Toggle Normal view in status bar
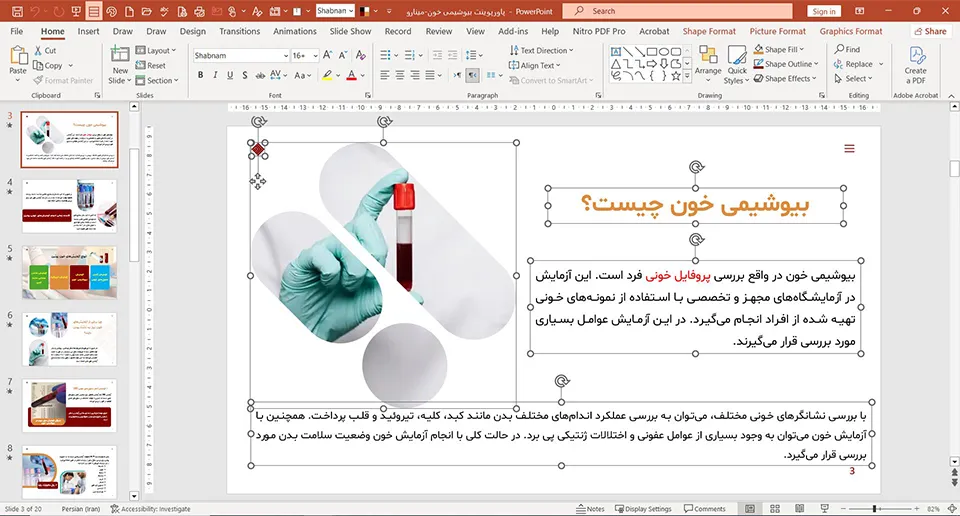The image size is (960, 516). click(750, 509)
